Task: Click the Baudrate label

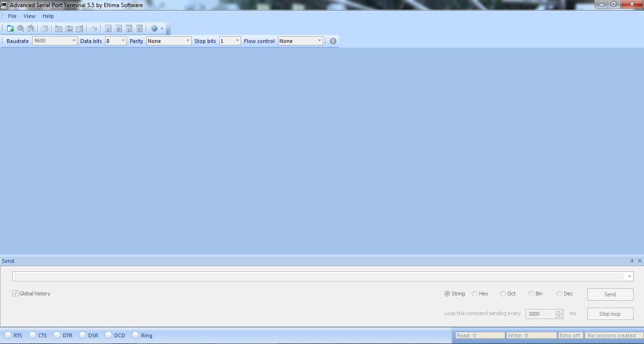Action: 17,41
